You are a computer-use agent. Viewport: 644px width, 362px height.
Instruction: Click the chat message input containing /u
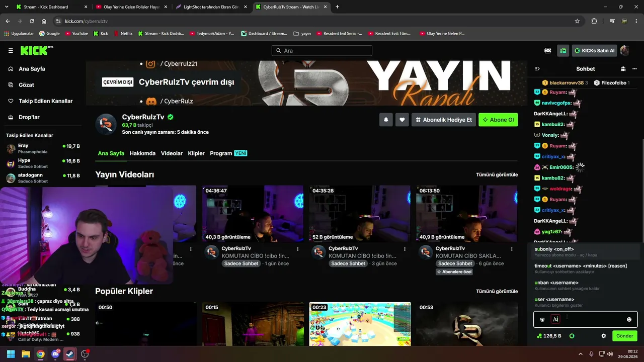pos(586,319)
